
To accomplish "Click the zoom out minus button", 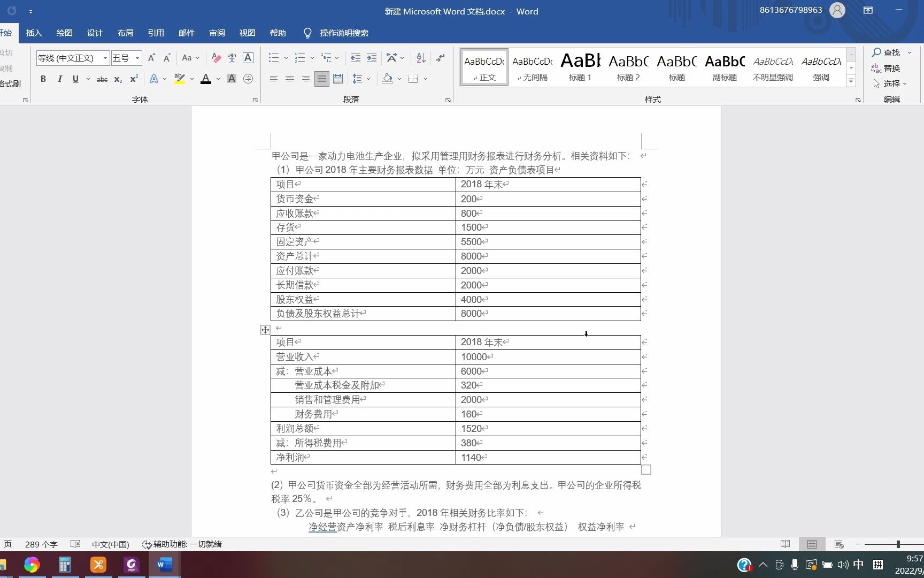I will point(858,544).
